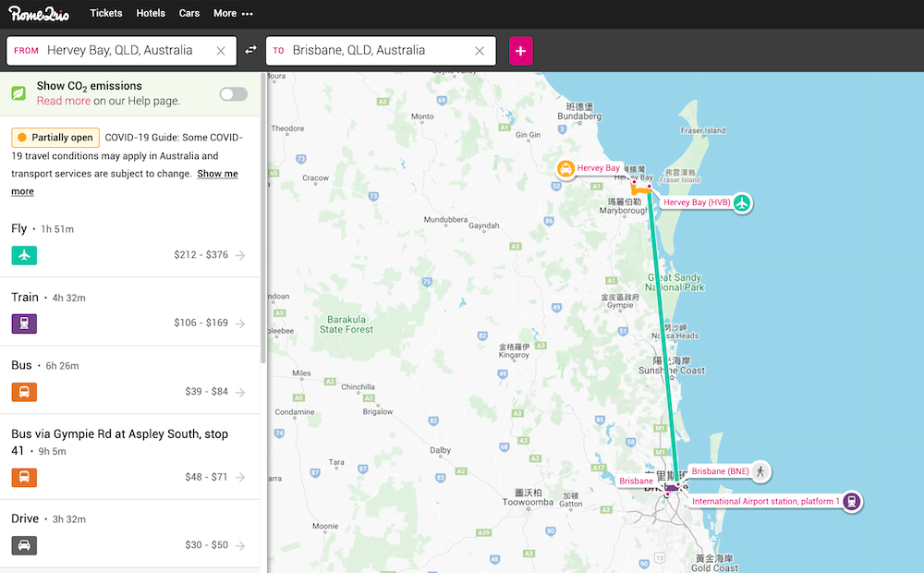
Task: Click the orange bus icon under Bus 6h 26m
Action: [x=24, y=392]
